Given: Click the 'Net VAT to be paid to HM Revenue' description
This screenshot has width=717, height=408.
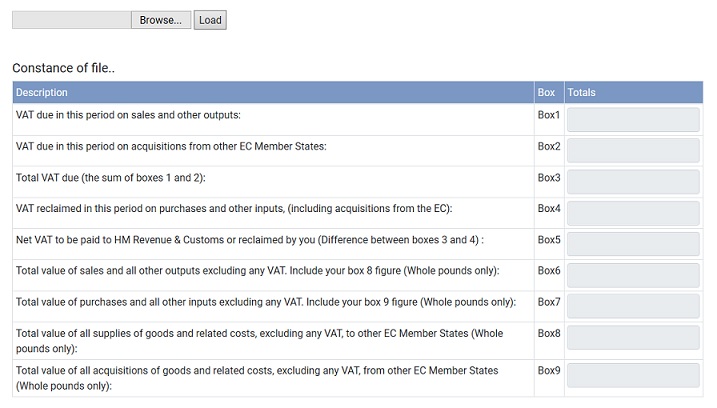Looking at the screenshot, I should (x=250, y=240).
